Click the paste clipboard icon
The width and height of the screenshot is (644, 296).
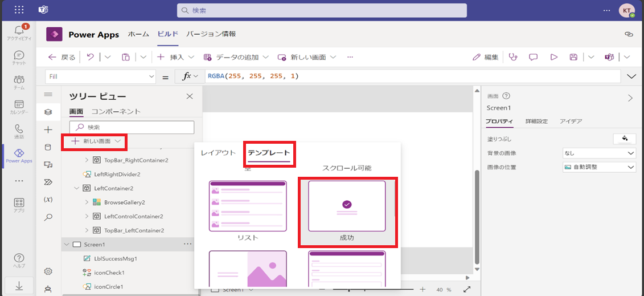tap(126, 57)
